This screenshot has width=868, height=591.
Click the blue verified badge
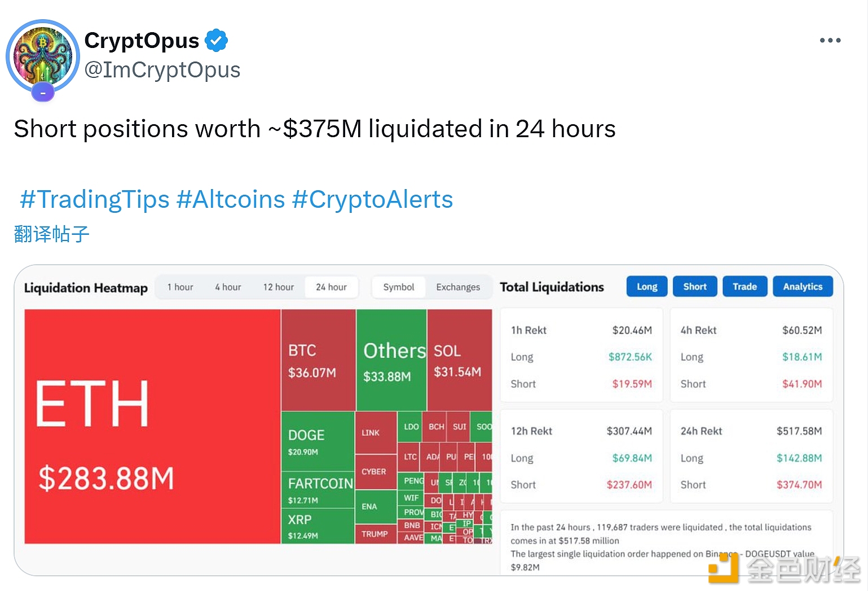coord(216,41)
